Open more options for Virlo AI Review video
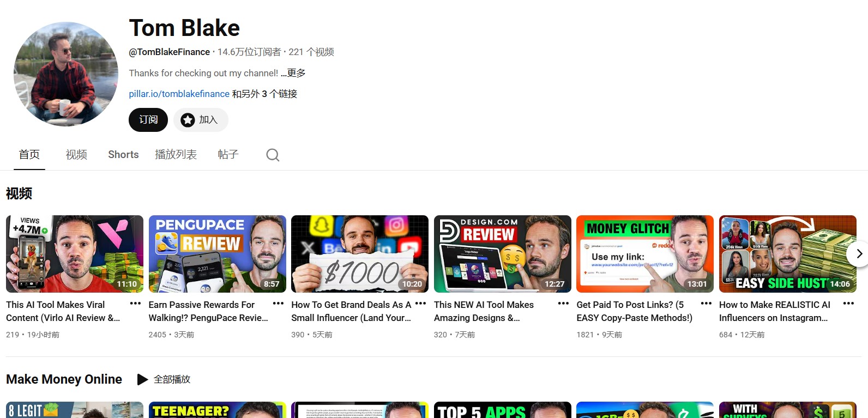Image resolution: width=868 pixels, height=418 pixels. (135, 304)
